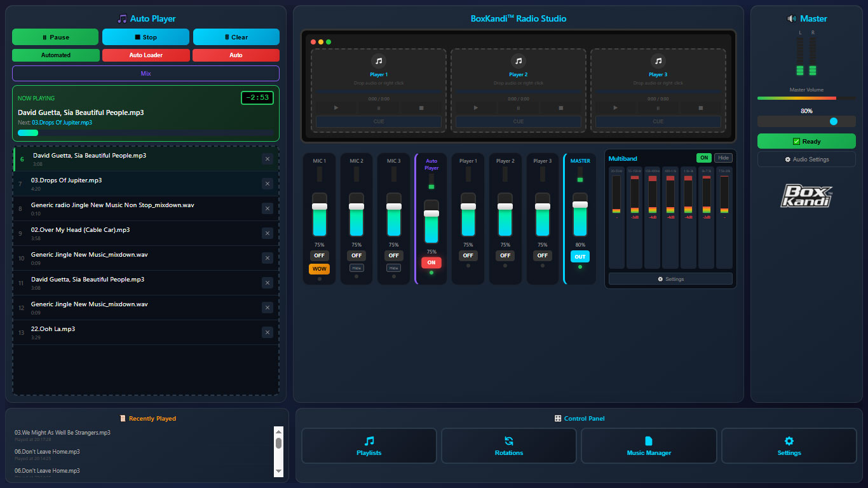
Task: Click the play icon in Player 1
Action: [x=336, y=108]
